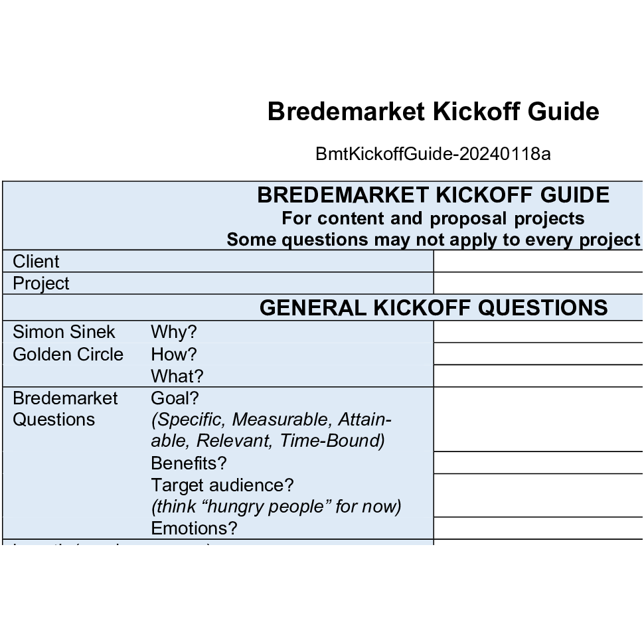Image resolution: width=644 pixels, height=644 pixels.
Task: Click the answer cell next to Goal?
Action: pos(538,420)
